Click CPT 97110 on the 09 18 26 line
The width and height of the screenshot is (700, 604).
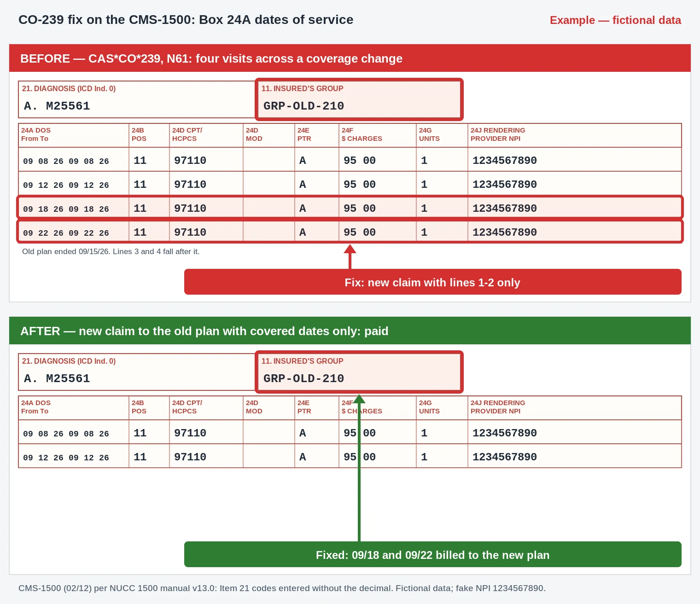(x=190, y=208)
